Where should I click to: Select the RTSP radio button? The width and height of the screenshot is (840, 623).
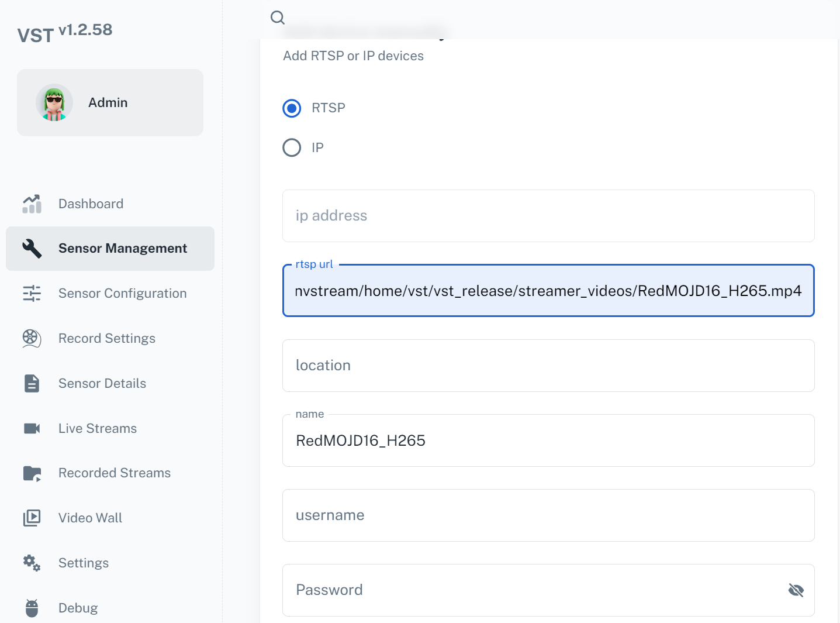click(292, 108)
